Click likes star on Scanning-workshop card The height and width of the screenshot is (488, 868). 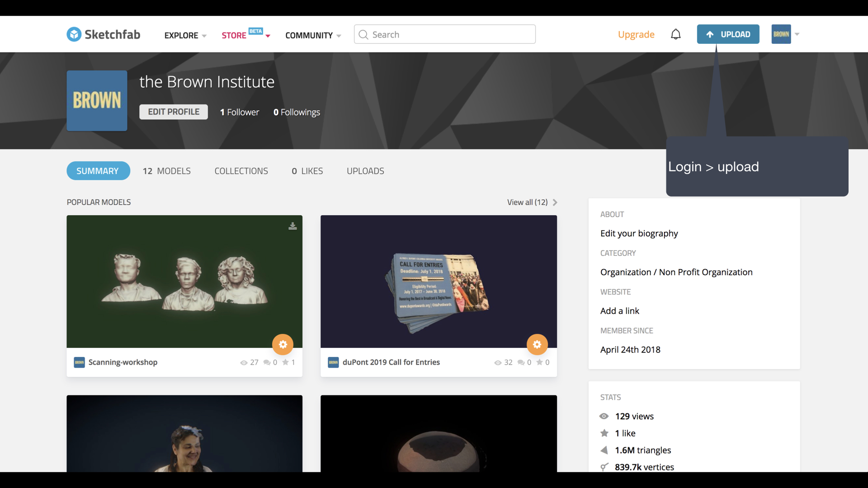pos(285,362)
